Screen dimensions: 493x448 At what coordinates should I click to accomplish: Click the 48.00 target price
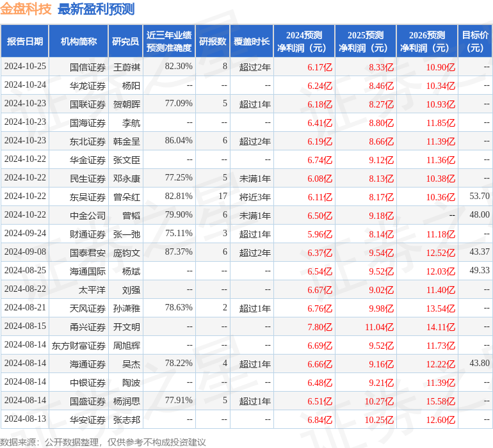[480, 214]
